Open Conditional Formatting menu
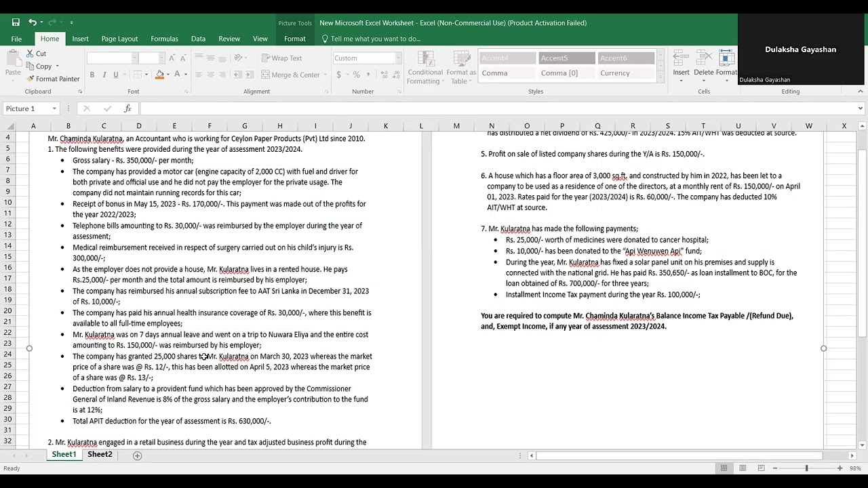 (425, 67)
